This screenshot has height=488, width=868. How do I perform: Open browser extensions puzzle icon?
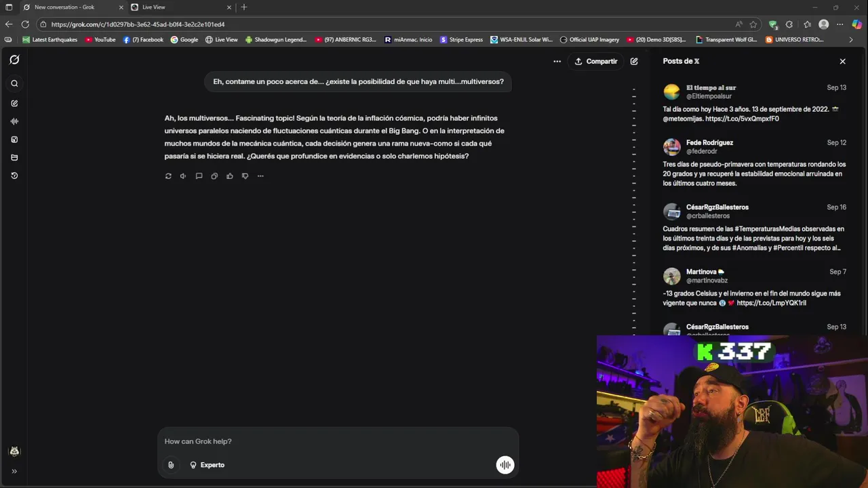789,24
